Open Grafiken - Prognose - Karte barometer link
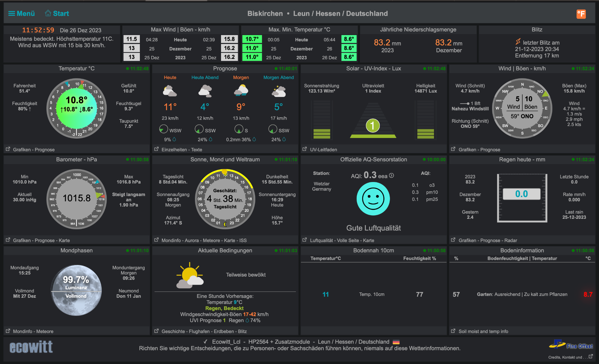Image resolution: width=599 pixels, height=364 pixels. click(x=41, y=240)
